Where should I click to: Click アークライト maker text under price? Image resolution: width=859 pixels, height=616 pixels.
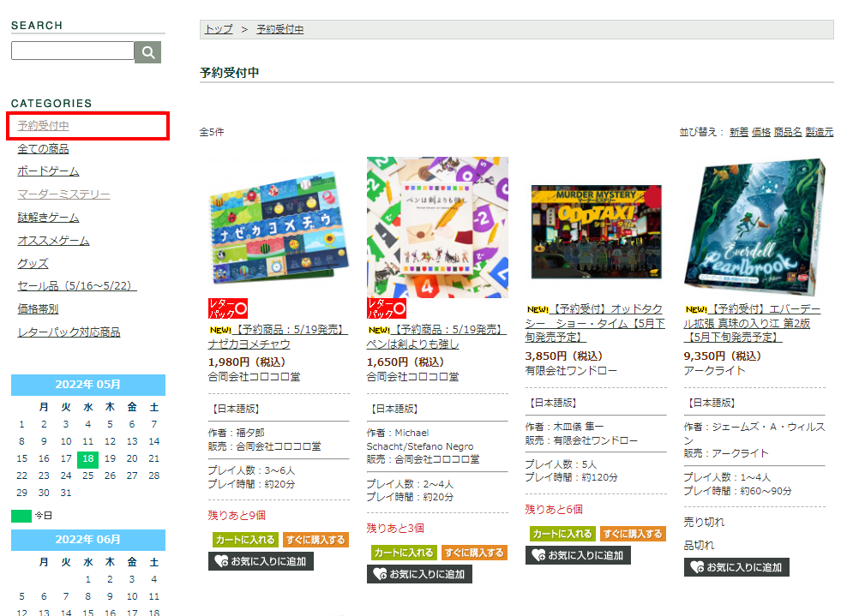tap(714, 371)
